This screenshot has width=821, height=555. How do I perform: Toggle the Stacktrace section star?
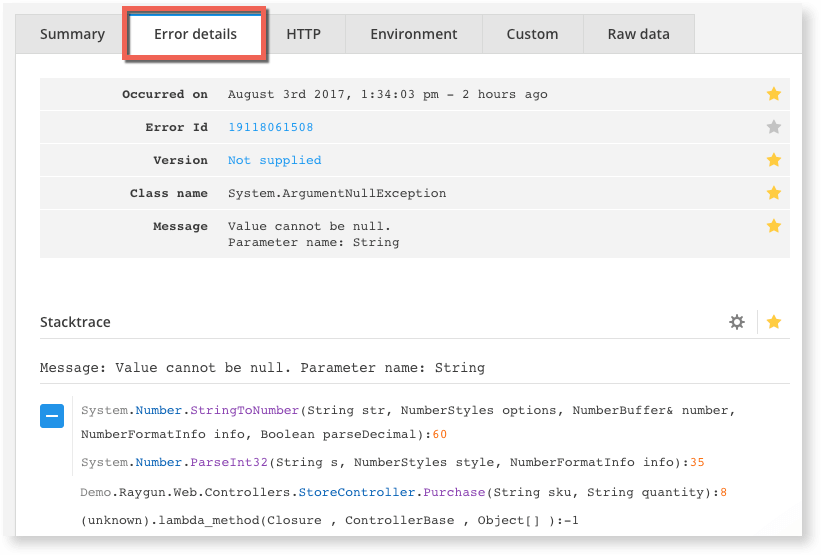[774, 322]
